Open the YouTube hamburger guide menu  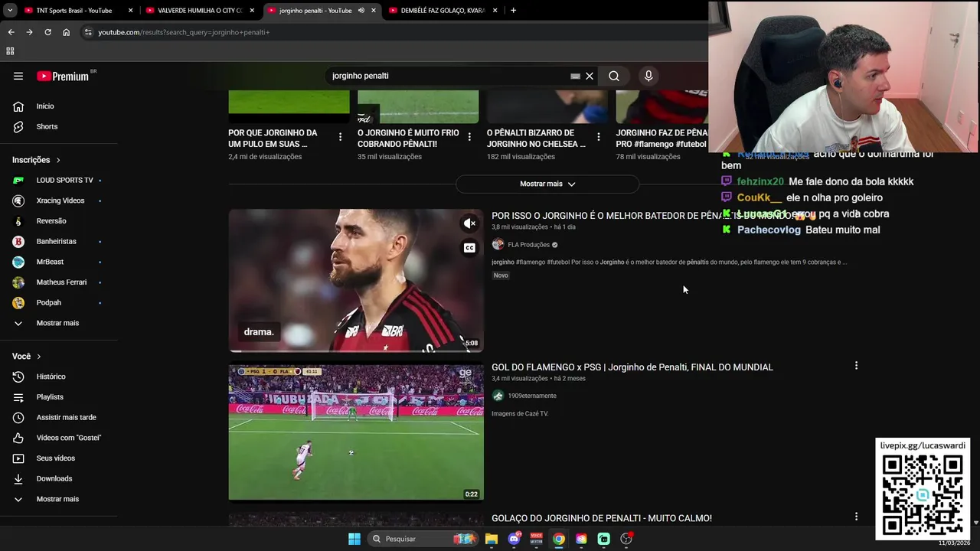(x=18, y=76)
